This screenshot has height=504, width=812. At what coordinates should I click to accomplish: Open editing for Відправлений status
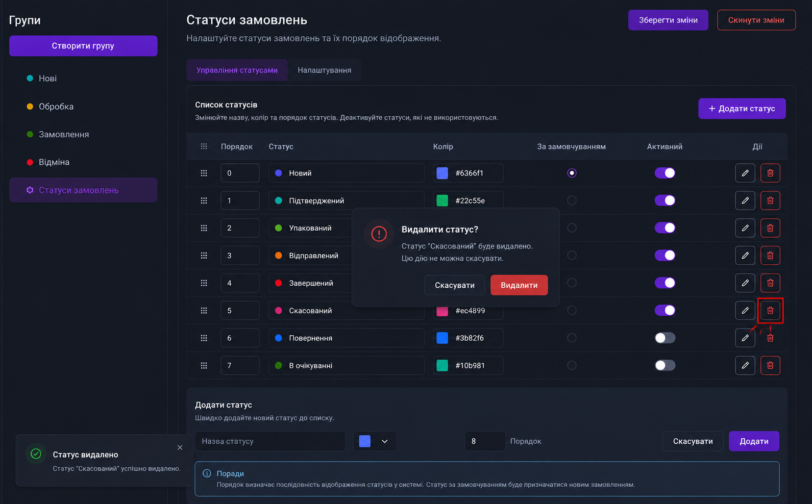tap(745, 255)
